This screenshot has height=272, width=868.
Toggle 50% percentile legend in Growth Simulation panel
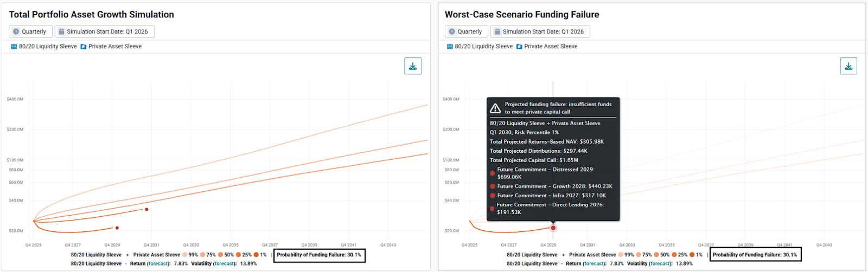226,255
